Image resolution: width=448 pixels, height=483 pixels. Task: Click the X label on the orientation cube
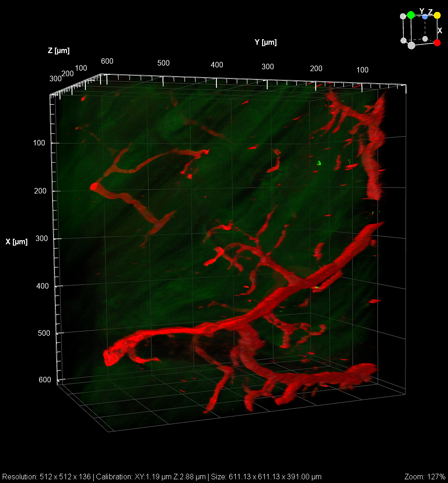(440, 30)
